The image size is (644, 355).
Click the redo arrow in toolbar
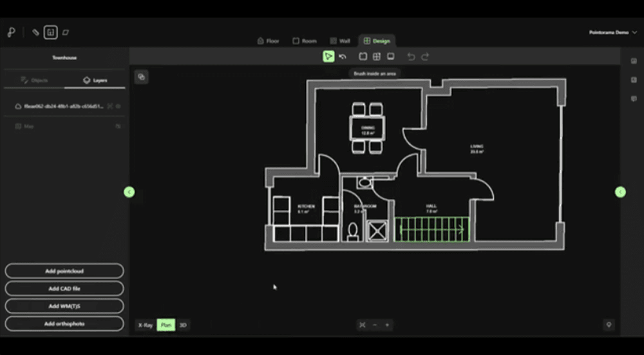pyautogui.click(x=425, y=57)
